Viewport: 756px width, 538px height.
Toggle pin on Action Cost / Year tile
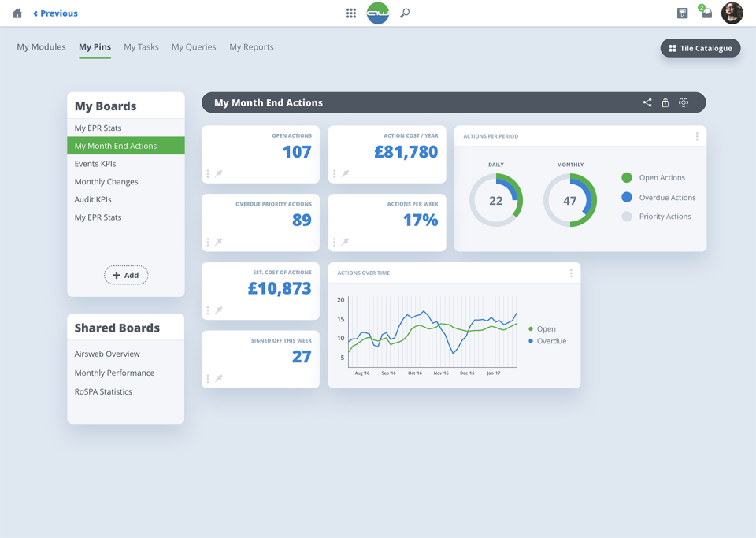coord(345,173)
